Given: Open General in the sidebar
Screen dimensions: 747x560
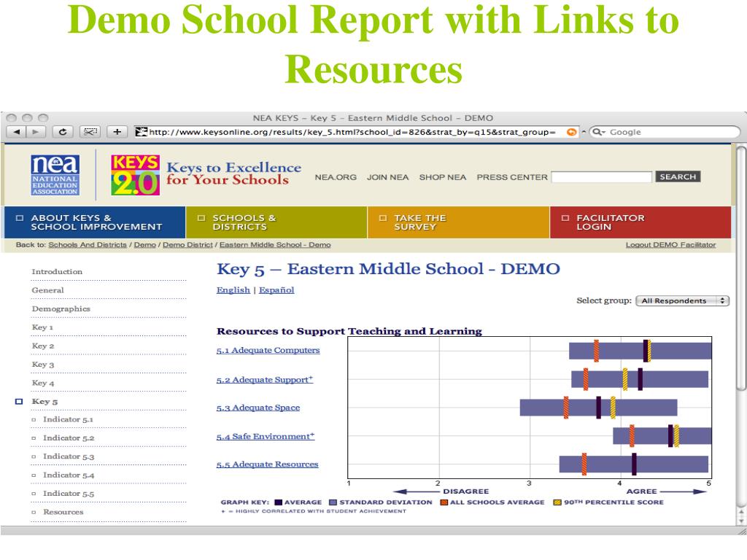Looking at the screenshot, I should pos(47,290).
